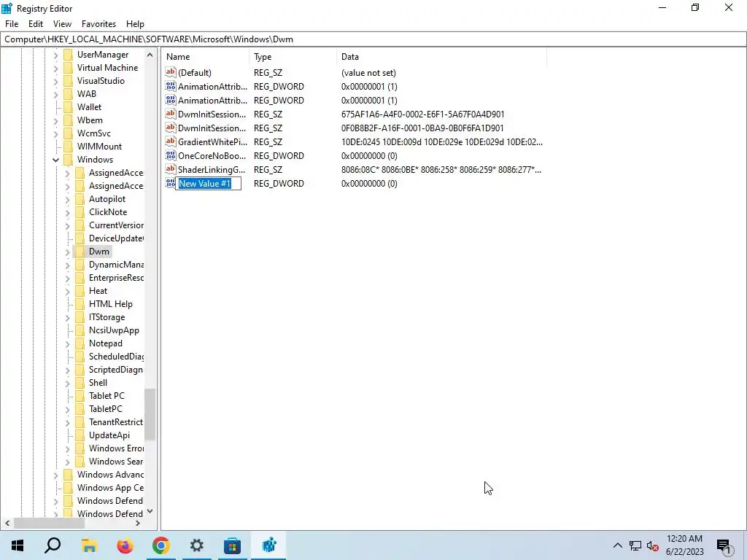Expand the Autopilot key
747x560 pixels.
coord(67,200)
